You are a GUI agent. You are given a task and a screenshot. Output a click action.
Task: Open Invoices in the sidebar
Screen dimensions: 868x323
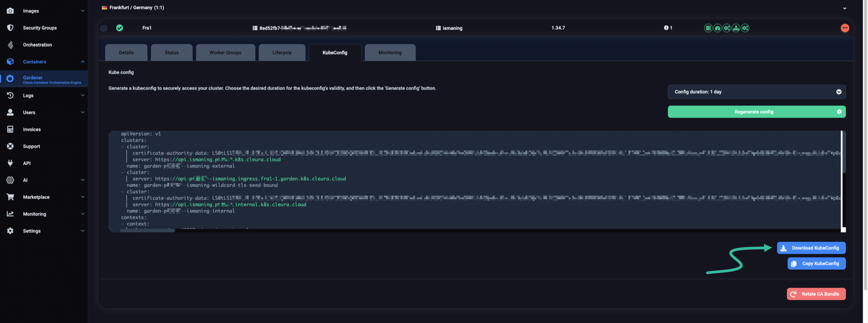pyautogui.click(x=32, y=130)
